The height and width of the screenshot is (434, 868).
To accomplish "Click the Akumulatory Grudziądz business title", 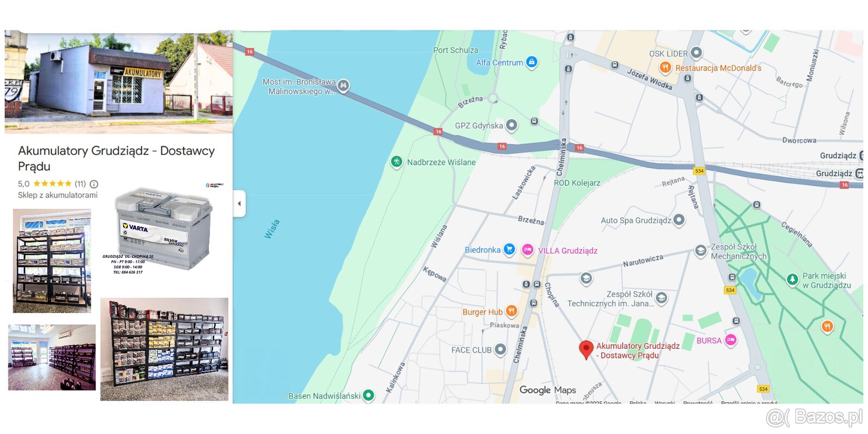I will tap(116, 158).
